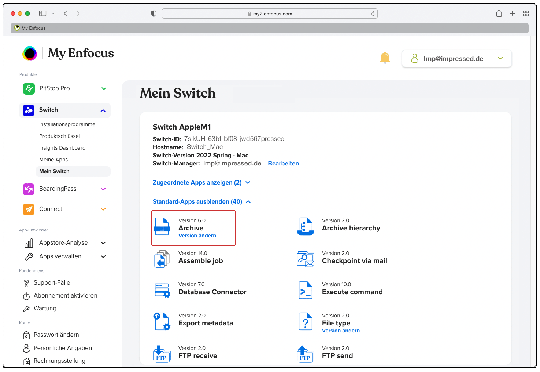Click the Persönliche Angaben person icon

(x=26, y=348)
